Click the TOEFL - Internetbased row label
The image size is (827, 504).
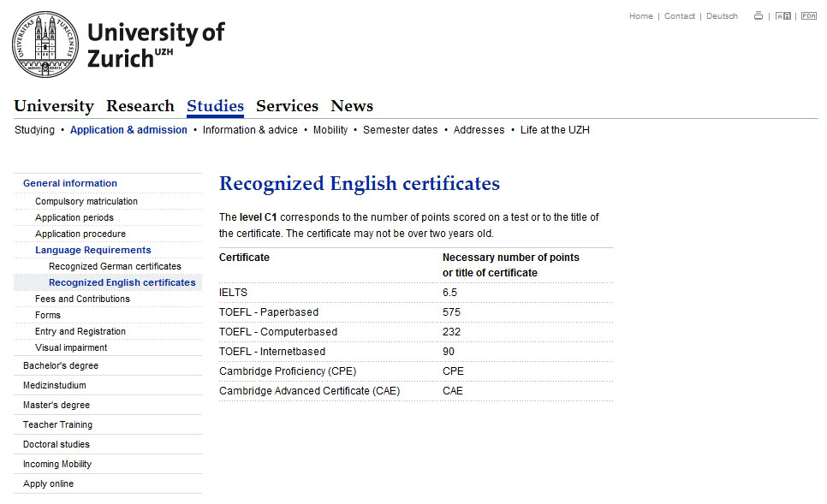point(272,352)
